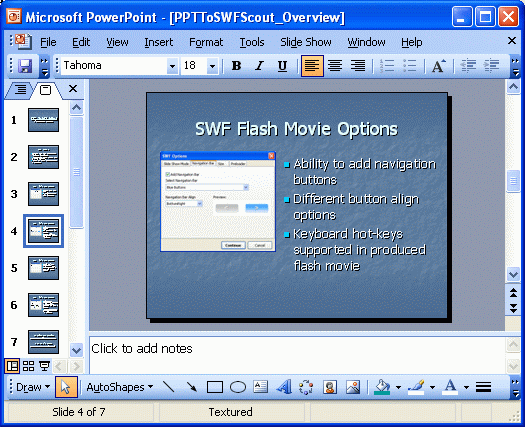Apply Line Color brush
The height and width of the screenshot is (427, 525).
pos(416,387)
